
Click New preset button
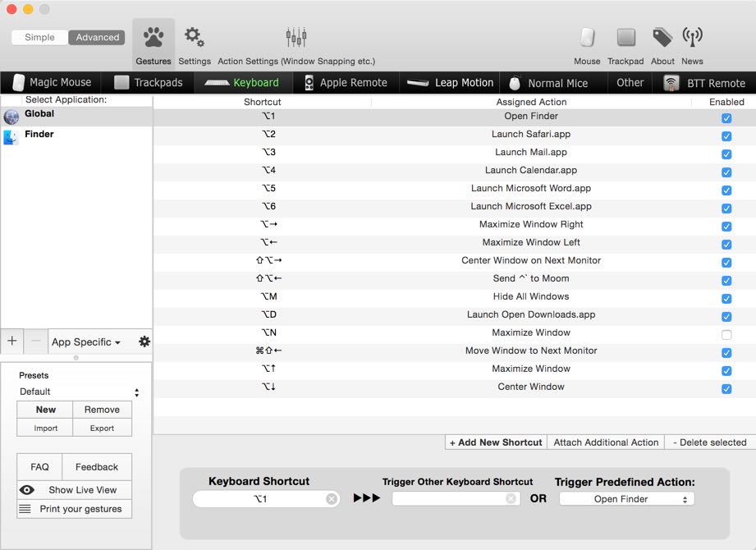tap(45, 410)
